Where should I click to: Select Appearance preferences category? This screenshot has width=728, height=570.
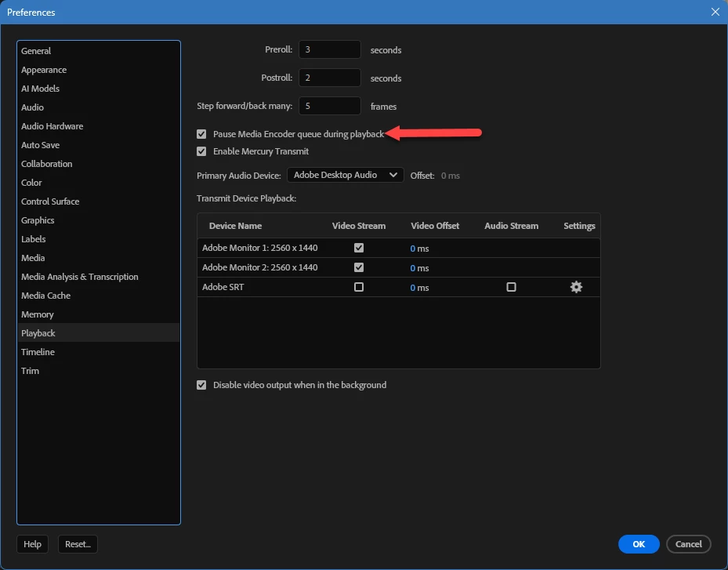click(99, 70)
